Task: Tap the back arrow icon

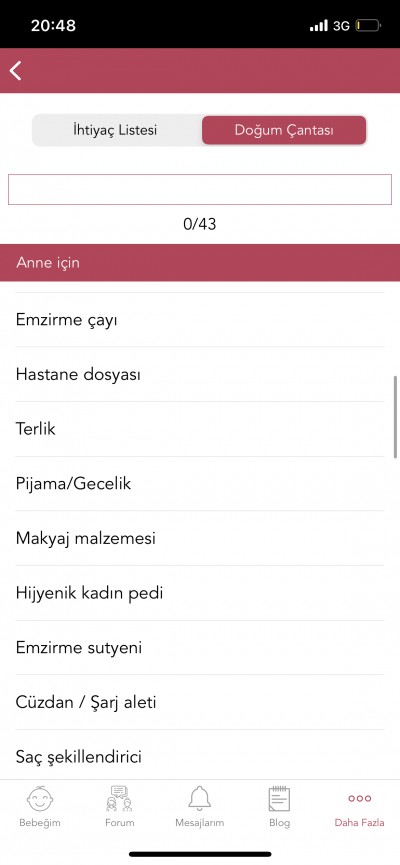Action: pos(15,71)
